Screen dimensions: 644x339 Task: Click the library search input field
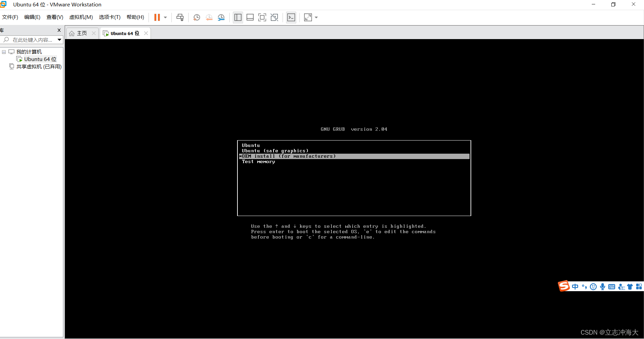pyautogui.click(x=29, y=40)
